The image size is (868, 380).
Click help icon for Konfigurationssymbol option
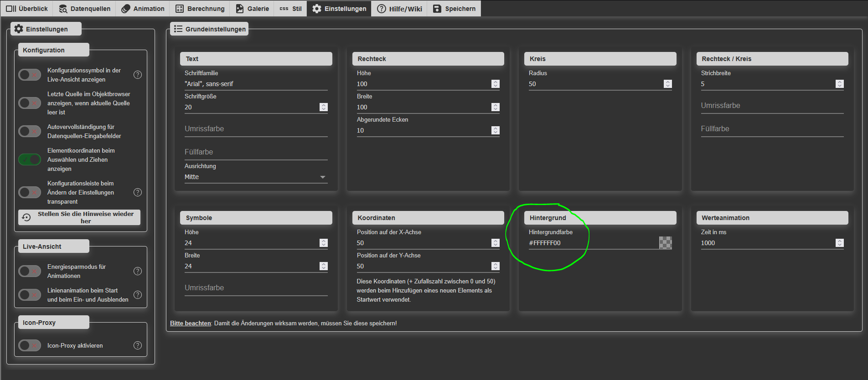[138, 75]
